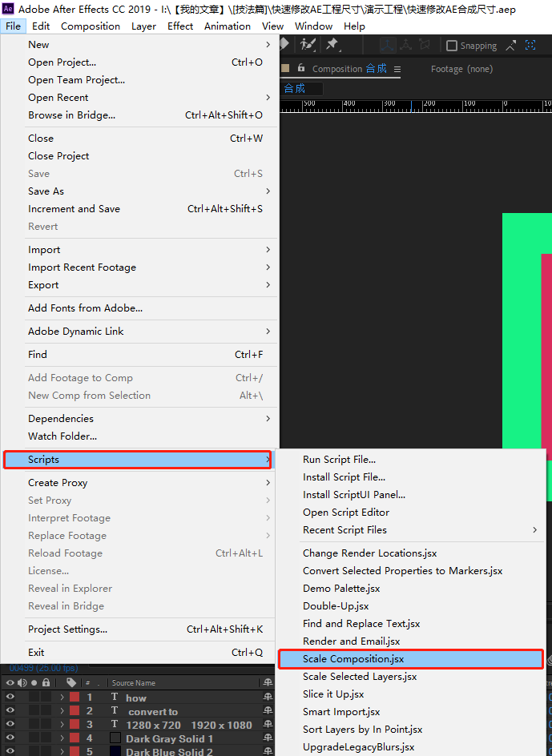Click the local axis mode icon
The height and width of the screenshot is (756, 552).
click(387, 46)
